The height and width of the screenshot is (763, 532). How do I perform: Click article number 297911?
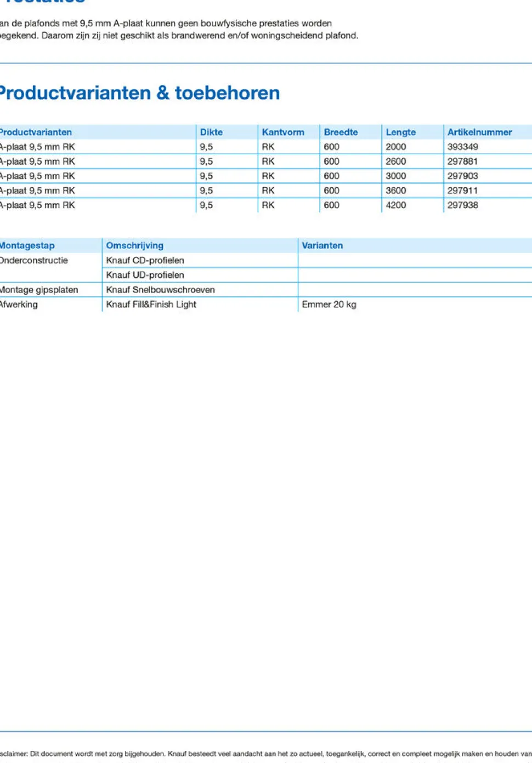[x=462, y=190]
